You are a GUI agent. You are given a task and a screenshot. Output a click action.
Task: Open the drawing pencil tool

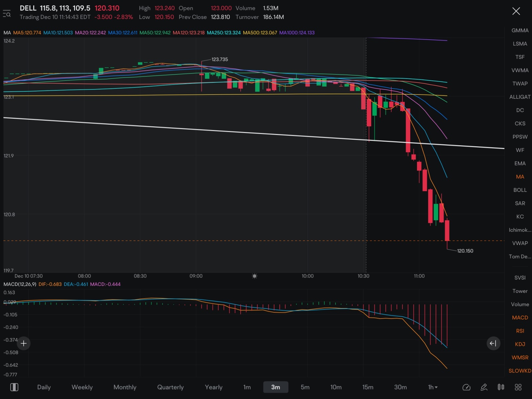(484, 387)
